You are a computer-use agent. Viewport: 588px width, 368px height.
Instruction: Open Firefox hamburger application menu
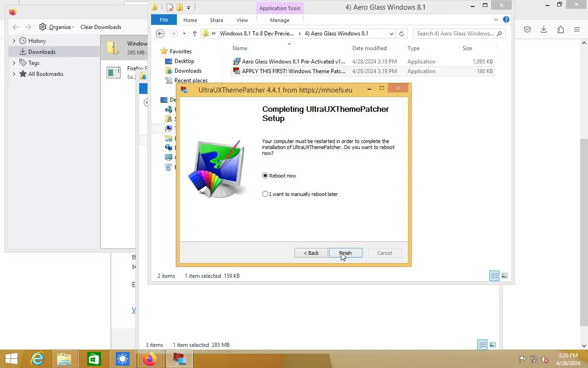577,29
